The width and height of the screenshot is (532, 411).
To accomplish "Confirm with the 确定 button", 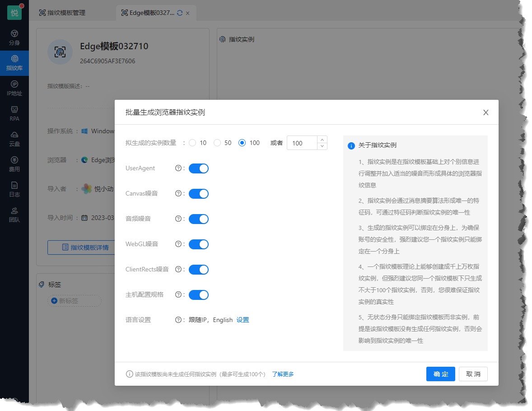I will 441,374.
